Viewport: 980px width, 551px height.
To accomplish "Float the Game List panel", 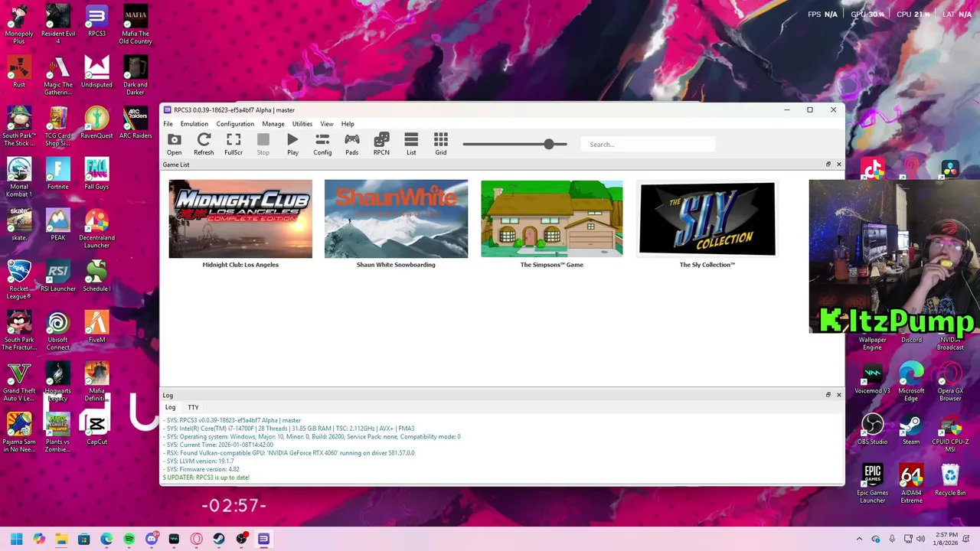I will [x=828, y=165].
